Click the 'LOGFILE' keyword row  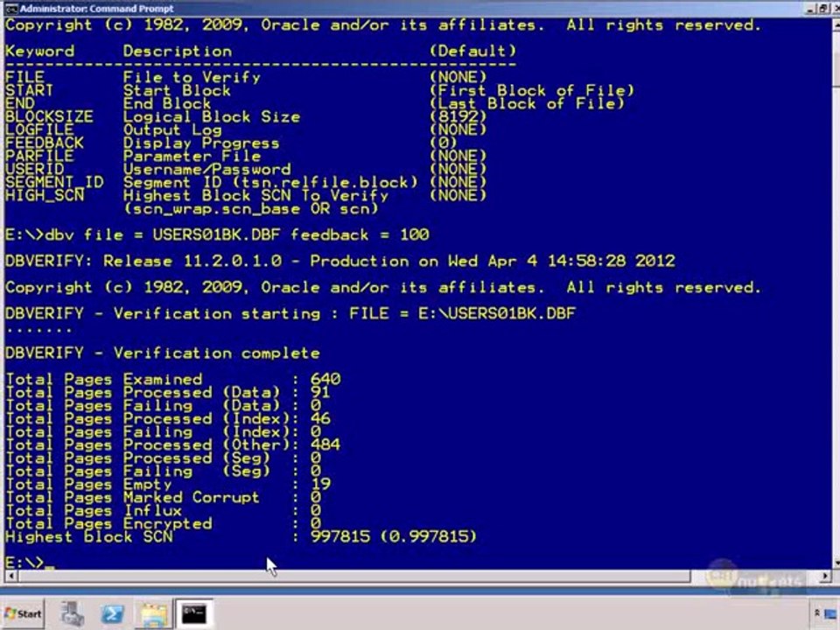coord(246,129)
